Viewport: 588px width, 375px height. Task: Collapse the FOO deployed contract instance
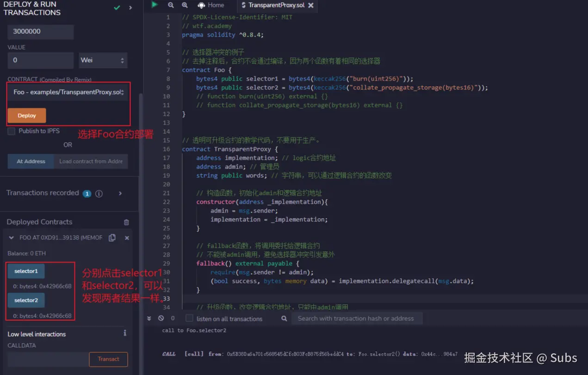(12, 237)
